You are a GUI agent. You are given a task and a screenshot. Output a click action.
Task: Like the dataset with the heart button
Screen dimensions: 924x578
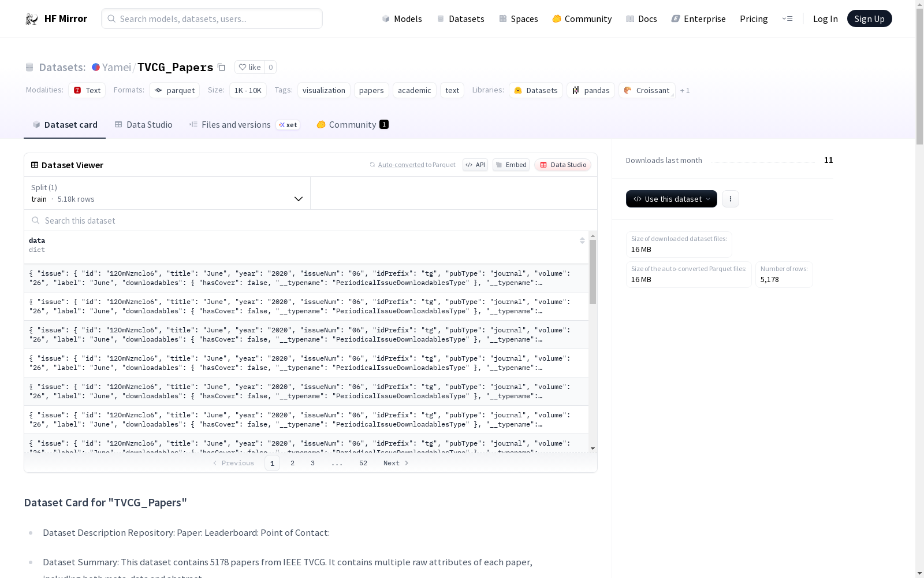[249, 67]
